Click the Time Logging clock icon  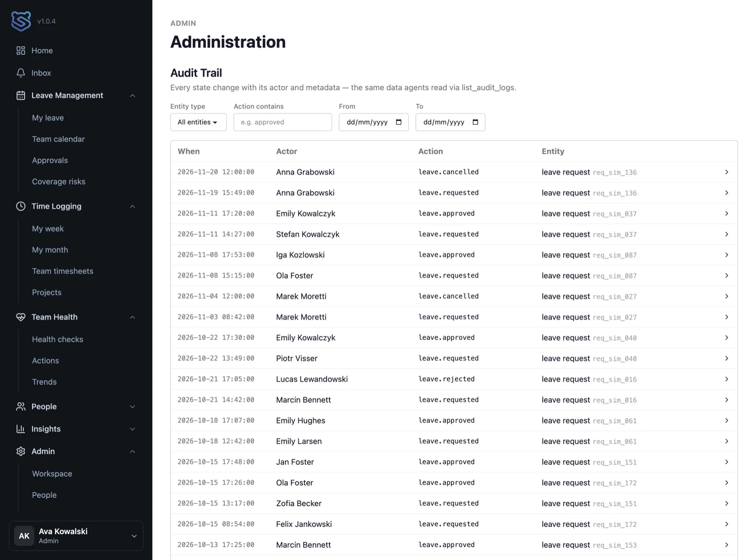pyautogui.click(x=21, y=206)
